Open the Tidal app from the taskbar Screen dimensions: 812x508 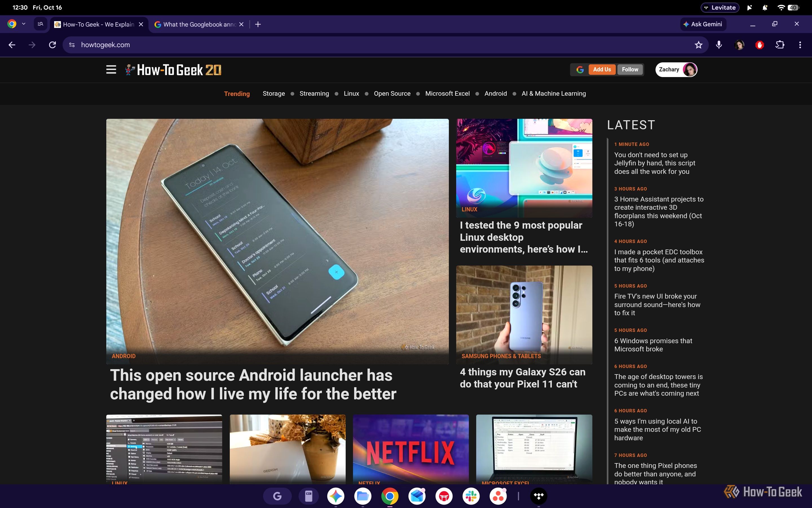pyautogui.click(x=539, y=496)
